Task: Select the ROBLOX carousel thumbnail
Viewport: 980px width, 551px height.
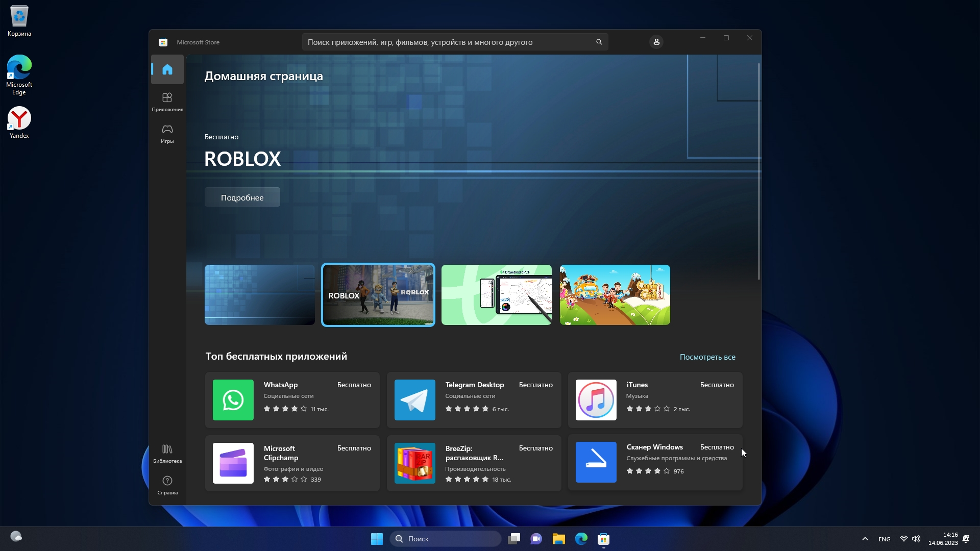Action: [x=378, y=295]
